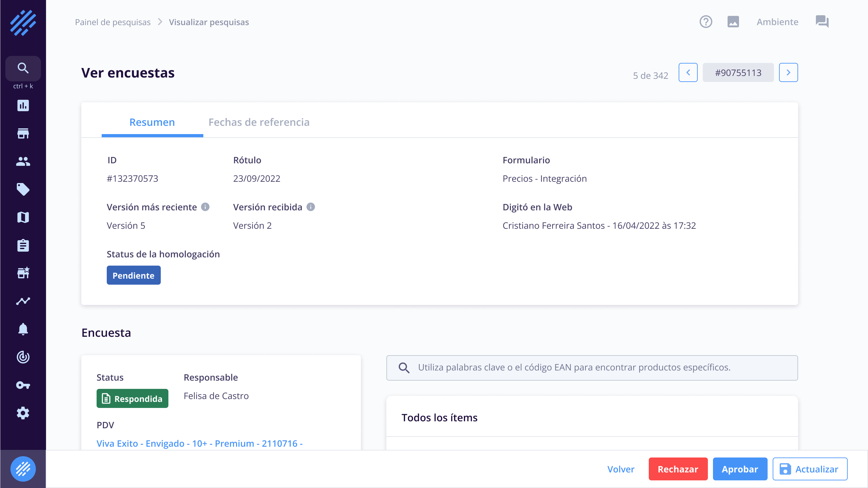Screen dimensions: 868x488
Task: Click the help question mark icon
Action: pos(706,22)
